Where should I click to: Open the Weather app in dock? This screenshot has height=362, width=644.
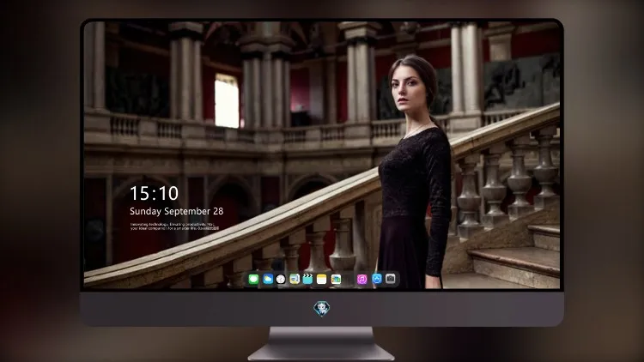(x=267, y=279)
